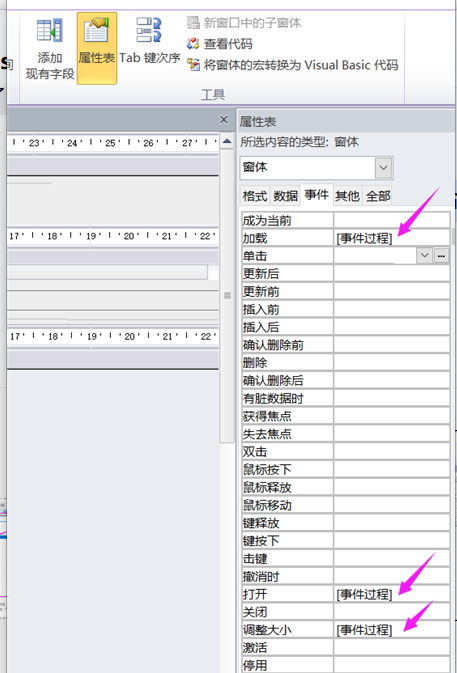The width and height of the screenshot is (457, 673).
Task: Click the 添加现有字段 icon
Action: (x=50, y=30)
